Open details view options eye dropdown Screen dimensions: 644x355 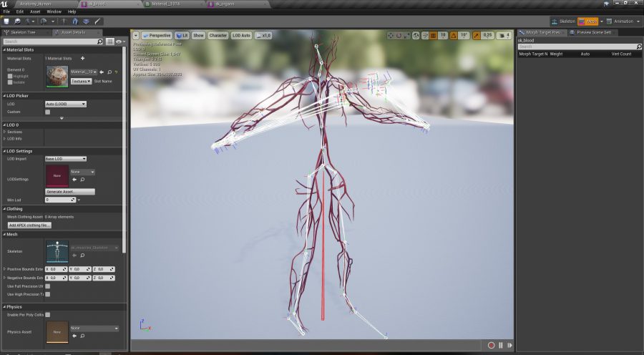pyautogui.click(x=120, y=42)
